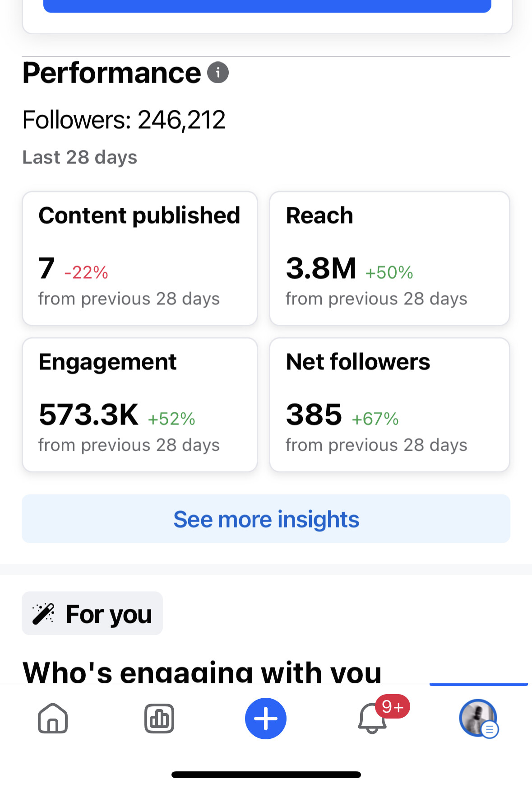Tap the home indicator bar
The image size is (532, 789).
pyautogui.click(x=266, y=775)
